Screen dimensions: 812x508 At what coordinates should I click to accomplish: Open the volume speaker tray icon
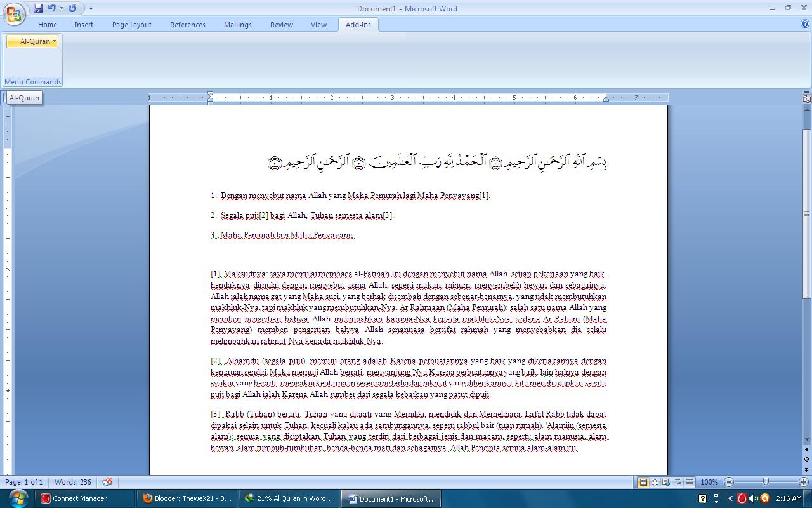[754, 498]
